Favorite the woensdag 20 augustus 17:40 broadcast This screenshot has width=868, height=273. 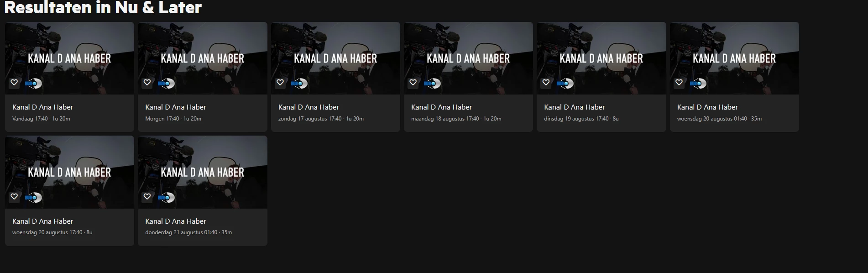(14, 197)
